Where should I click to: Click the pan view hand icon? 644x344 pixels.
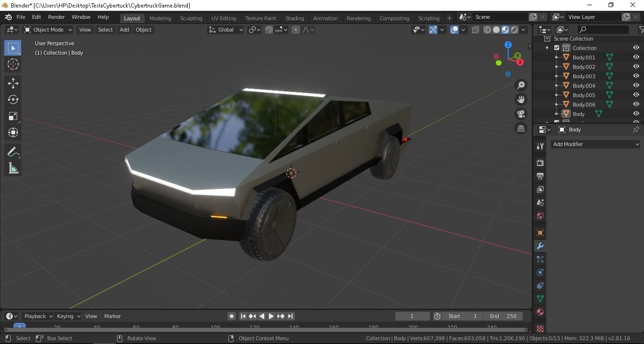point(521,99)
